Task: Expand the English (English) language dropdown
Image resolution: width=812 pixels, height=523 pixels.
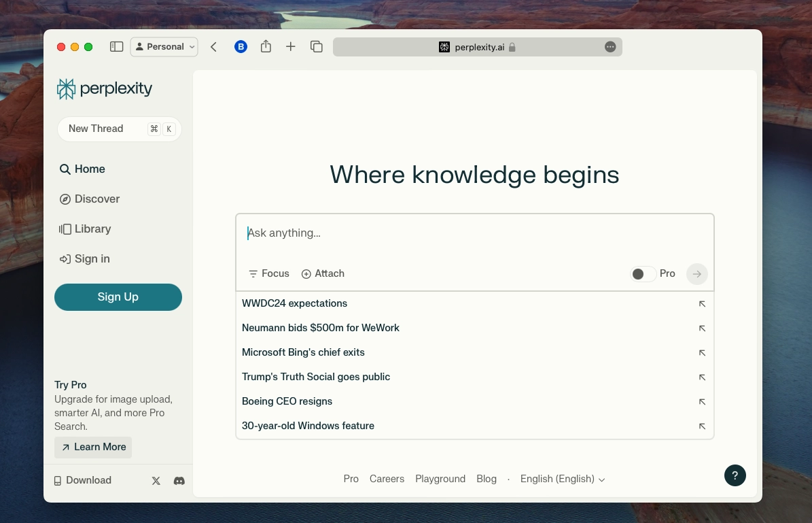Action: tap(563, 479)
